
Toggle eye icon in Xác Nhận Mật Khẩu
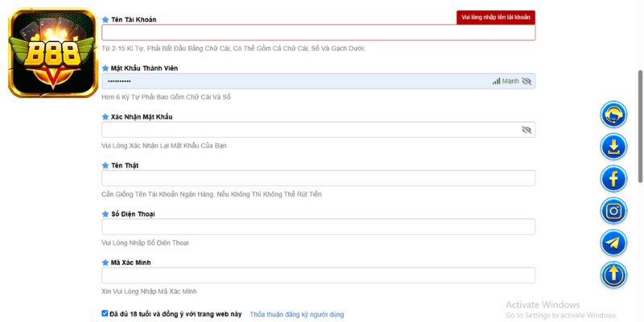pos(526,130)
